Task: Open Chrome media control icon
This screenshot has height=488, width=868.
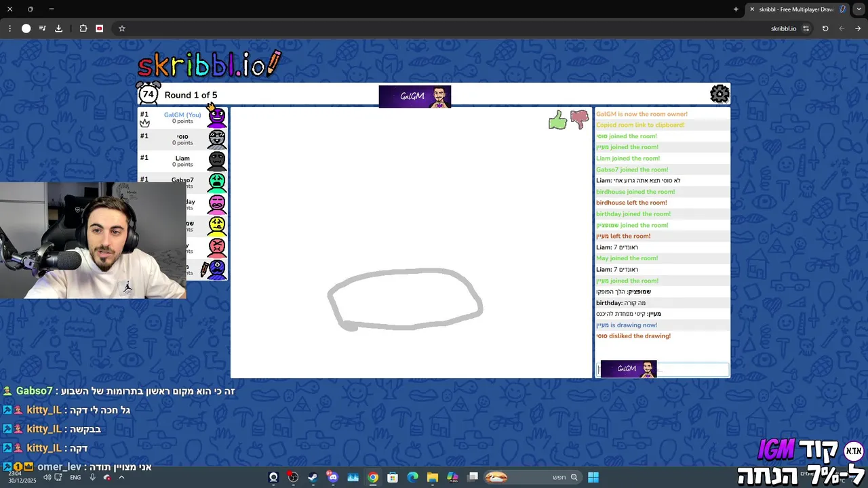Action: [42, 28]
